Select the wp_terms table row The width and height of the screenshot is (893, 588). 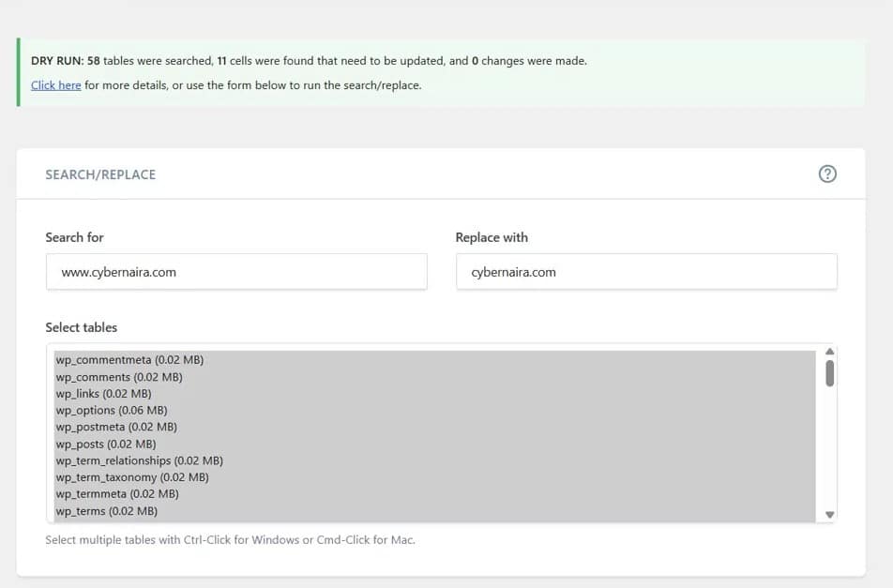tap(434, 511)
